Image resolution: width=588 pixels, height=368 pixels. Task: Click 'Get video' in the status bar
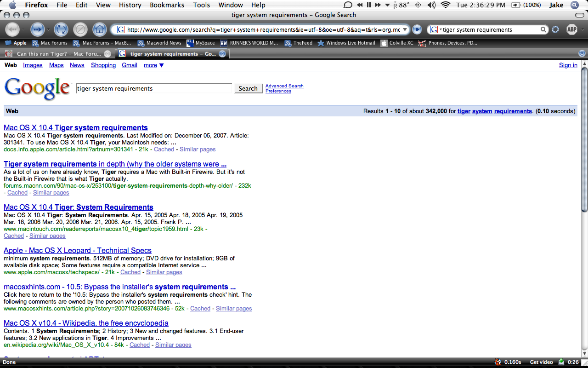pos(541,362)
